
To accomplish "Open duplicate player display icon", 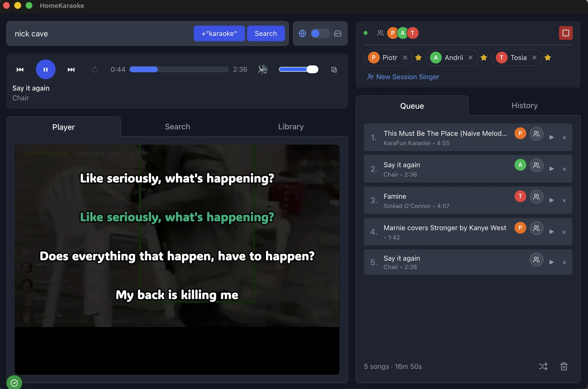I will tap(334, 70).
